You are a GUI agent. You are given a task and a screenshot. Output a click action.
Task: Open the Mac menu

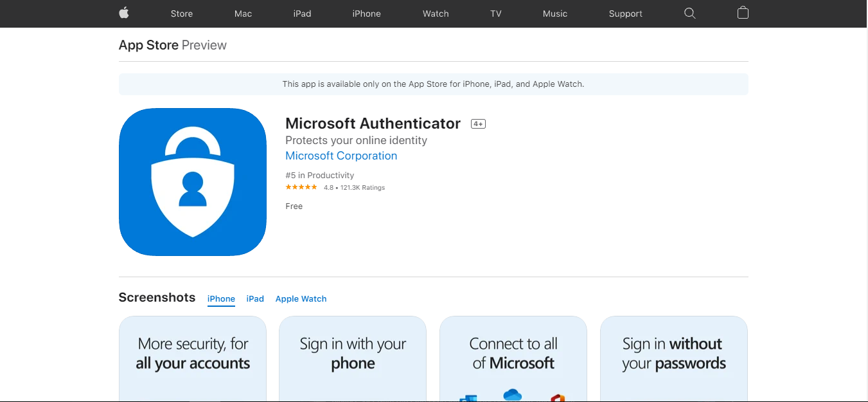coord(243,14)
